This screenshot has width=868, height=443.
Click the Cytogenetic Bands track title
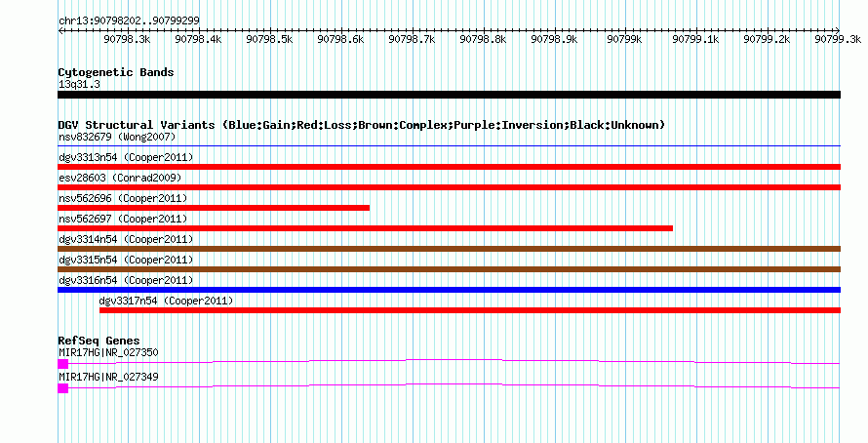[116, 72]
